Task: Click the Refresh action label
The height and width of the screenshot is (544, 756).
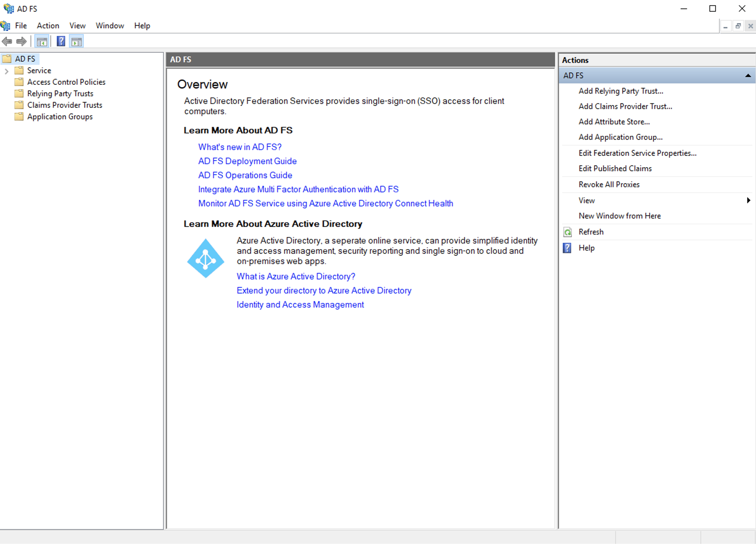Action: point(591,232)
